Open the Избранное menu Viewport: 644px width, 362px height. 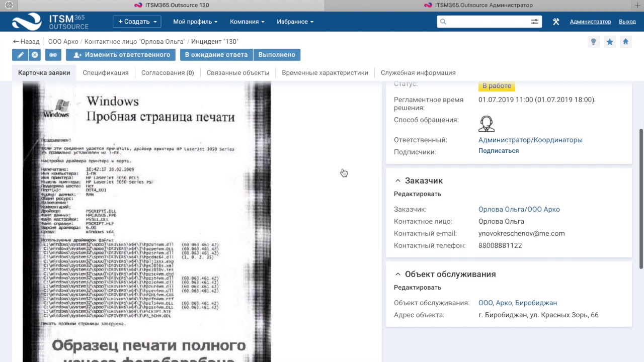[x=295, y=22]
